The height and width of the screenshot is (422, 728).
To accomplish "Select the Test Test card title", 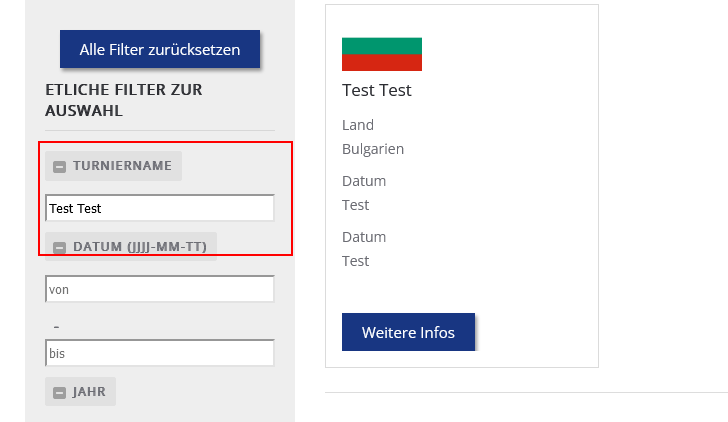I will pos(377,90).
